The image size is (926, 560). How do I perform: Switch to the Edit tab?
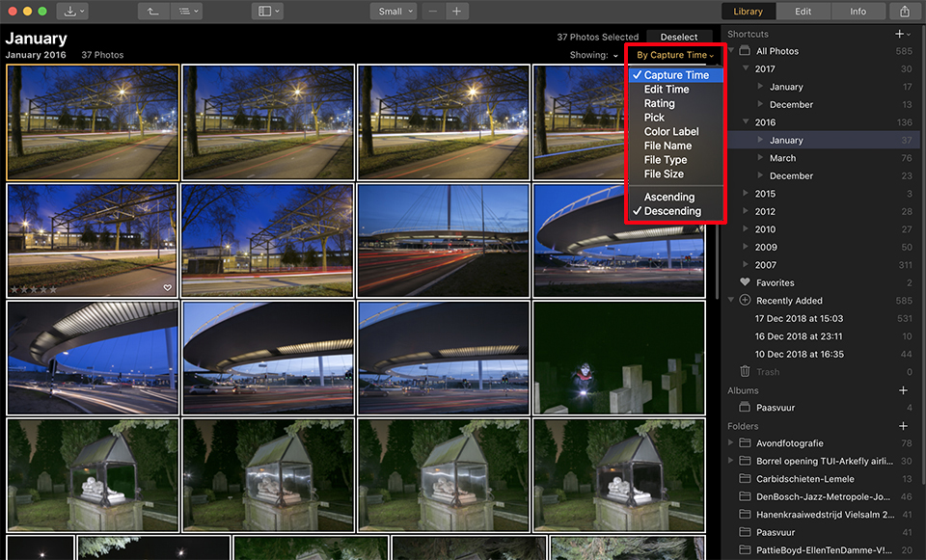803,12
